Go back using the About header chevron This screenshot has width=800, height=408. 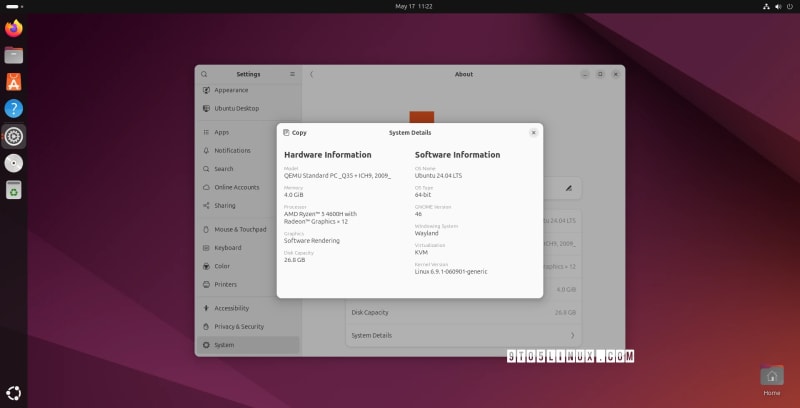pos(312,74)
